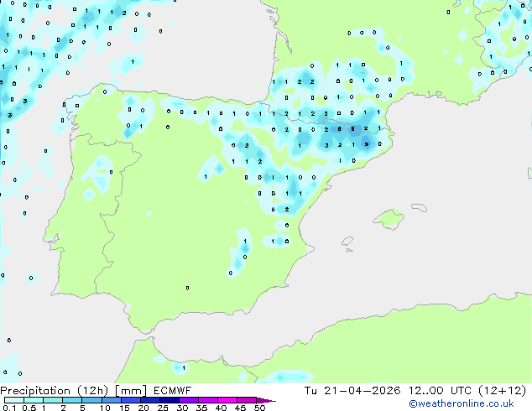
Task: Click the '[mm]' unit label
Action: tap(131, 391)
